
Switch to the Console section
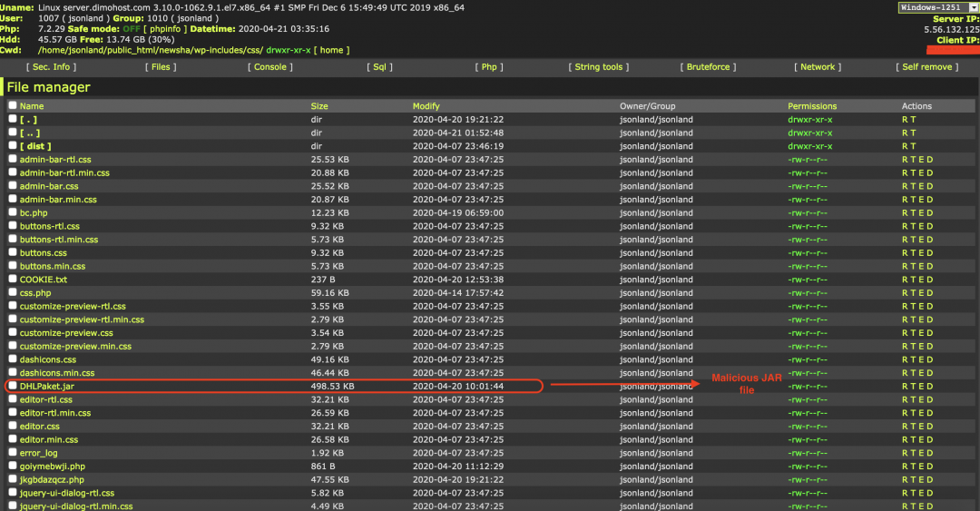(269, 67)
